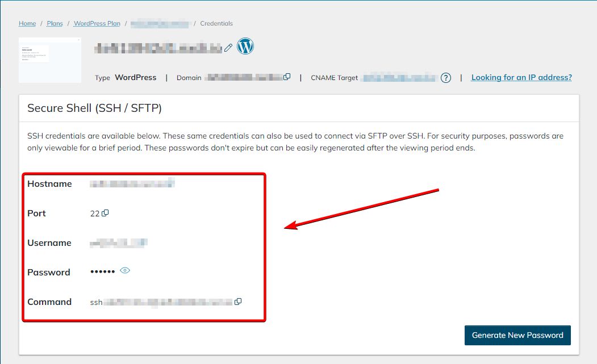
Task: Copy the SSH Command using its copy icon
Action: (238, 302)
